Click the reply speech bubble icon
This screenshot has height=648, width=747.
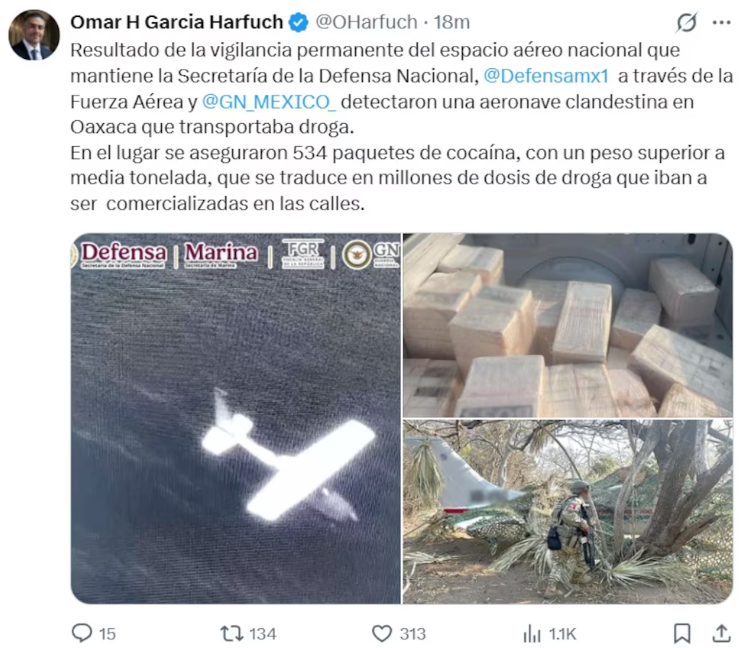81,633
